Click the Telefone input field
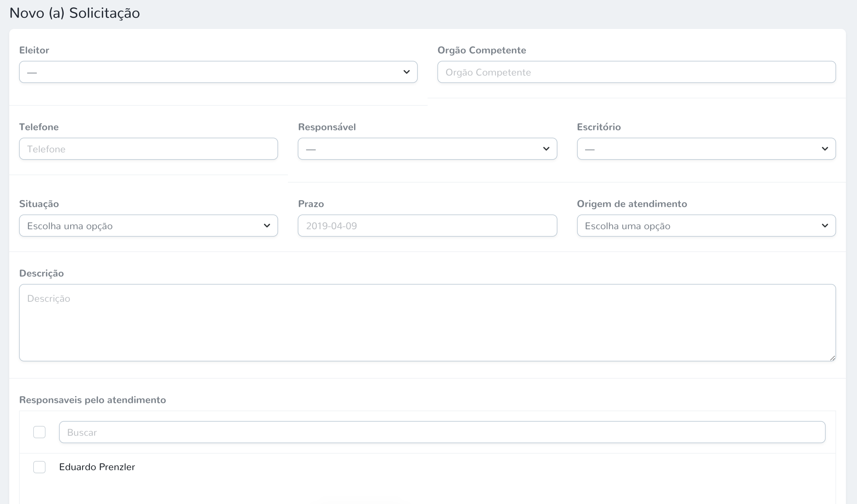This screenshot has height=504, width=857. click(x=148, y=148)
